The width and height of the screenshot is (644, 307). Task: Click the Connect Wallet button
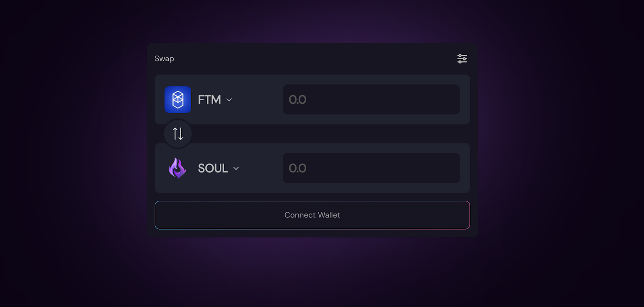click(312, 215)
